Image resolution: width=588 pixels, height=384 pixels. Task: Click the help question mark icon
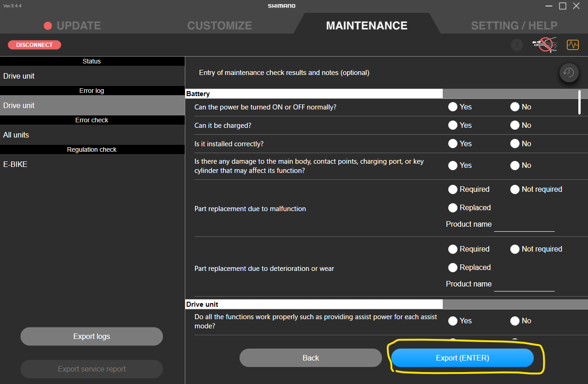pyautogui.click(x=517, y=45)
